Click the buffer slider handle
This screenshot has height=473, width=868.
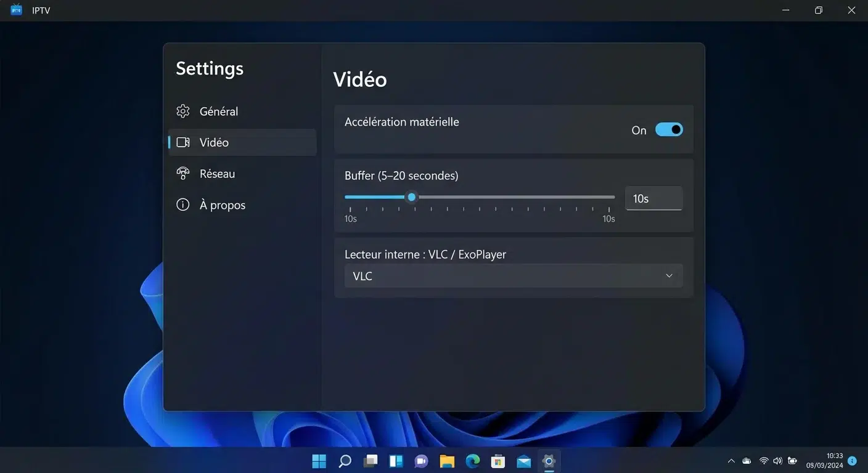click(412, 197)
